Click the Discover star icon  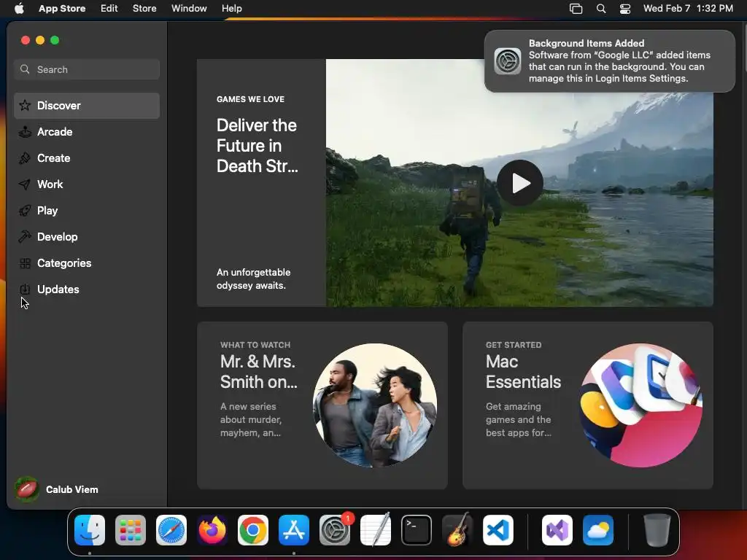click(x=25, y=105)
